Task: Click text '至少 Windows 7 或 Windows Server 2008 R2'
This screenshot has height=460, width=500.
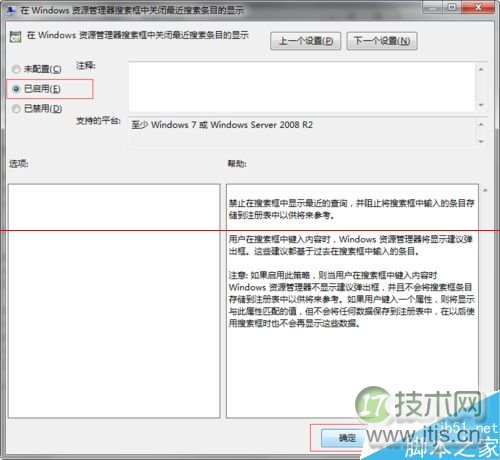Action: (x=222, y=125)
